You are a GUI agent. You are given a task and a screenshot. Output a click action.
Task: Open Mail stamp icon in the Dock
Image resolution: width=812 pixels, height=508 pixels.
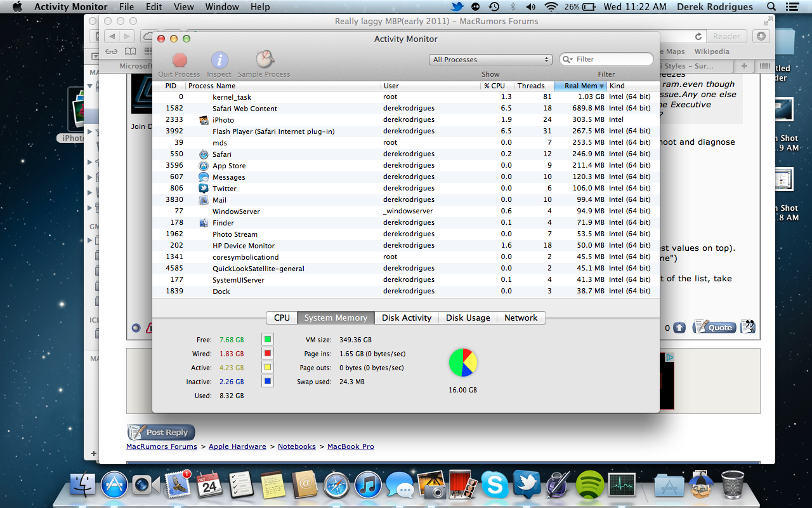[x=178, y=485]
